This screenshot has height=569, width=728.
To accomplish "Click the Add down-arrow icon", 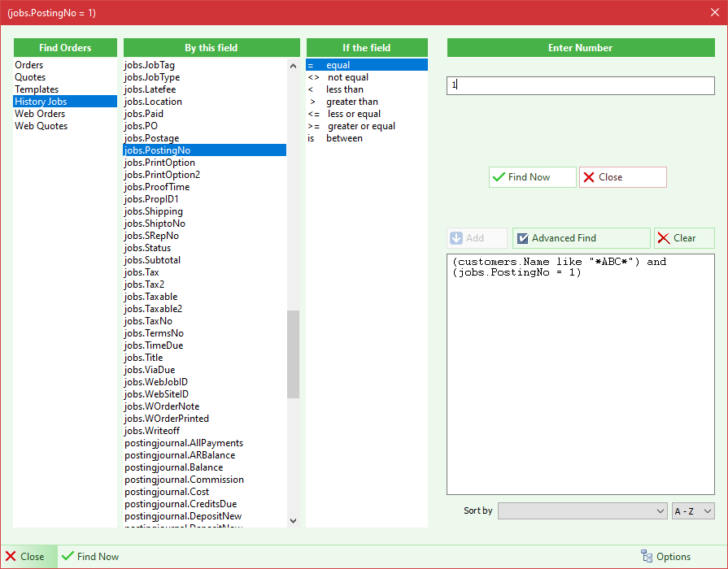I will (x=456, y=238).
